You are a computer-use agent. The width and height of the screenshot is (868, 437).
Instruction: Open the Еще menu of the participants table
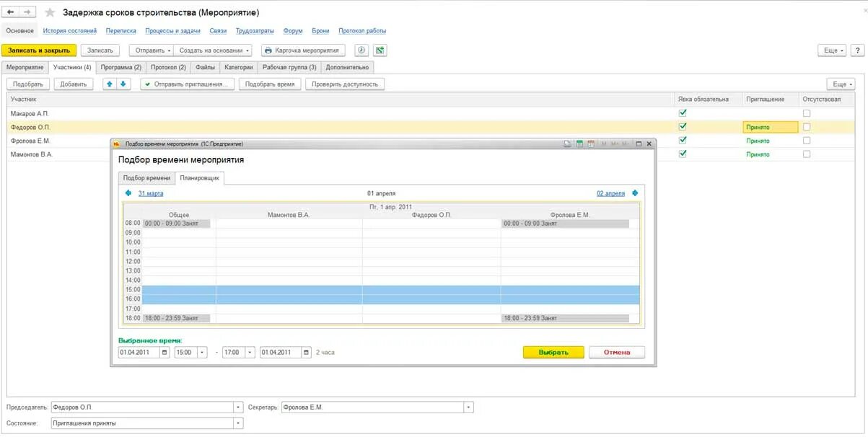(841, 84)
